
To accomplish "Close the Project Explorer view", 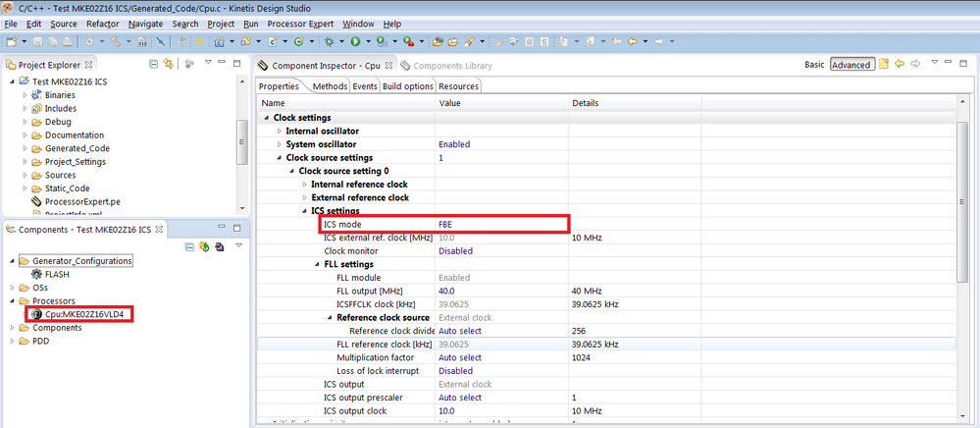I will 88,65.
